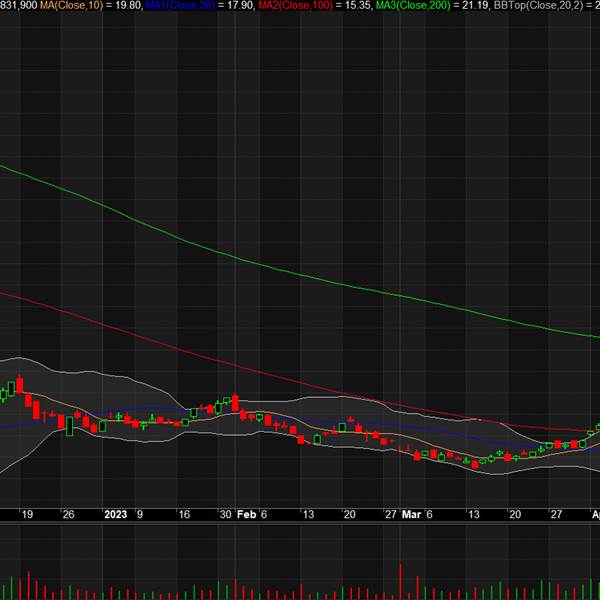The width and height of the screenshot is (600, 600).
Task: Click the MA(Close,10) = 19.80 indicator label
Action: pos(90,5)
